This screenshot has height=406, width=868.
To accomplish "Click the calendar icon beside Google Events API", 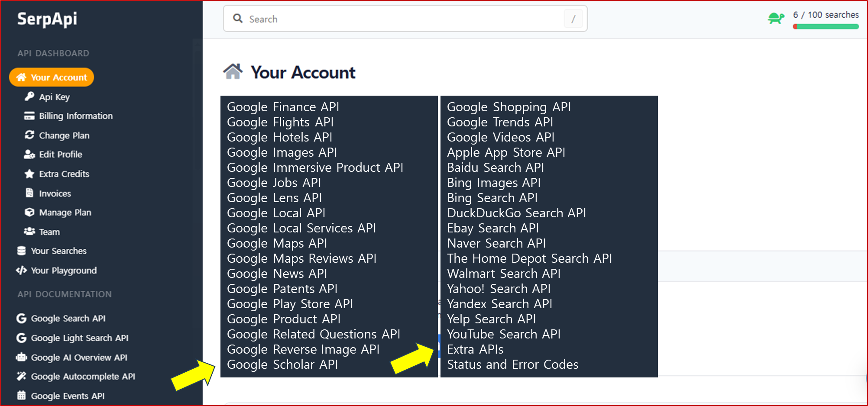I will pyautogui.click(x=21, y=395).
